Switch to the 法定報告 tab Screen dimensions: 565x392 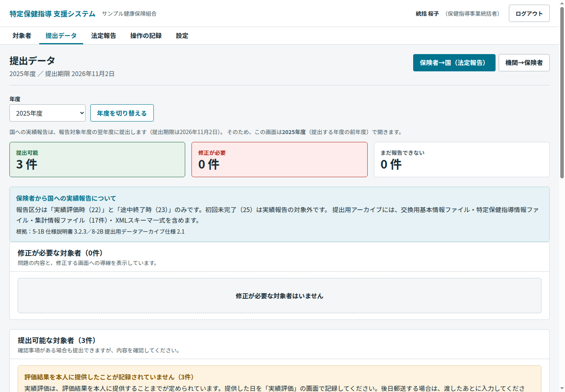tap(104, 36)
